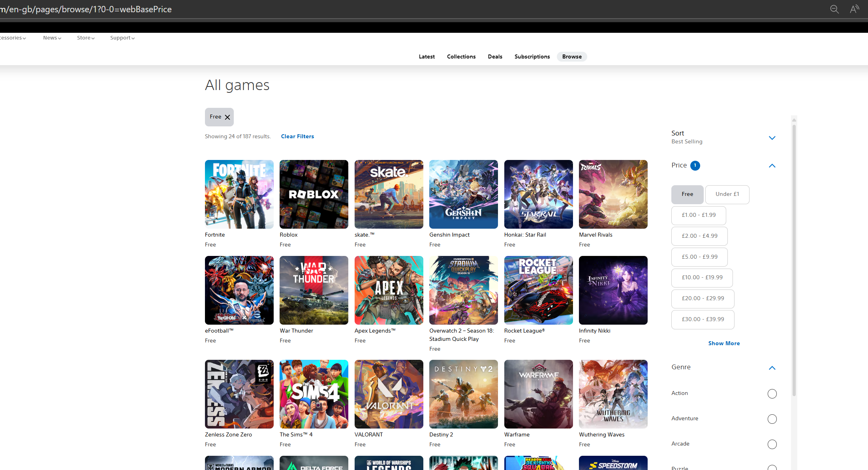Screen dimensions: 868x470
Task: Open the Fortnite game thumbnail
Action: coord(239,194)
